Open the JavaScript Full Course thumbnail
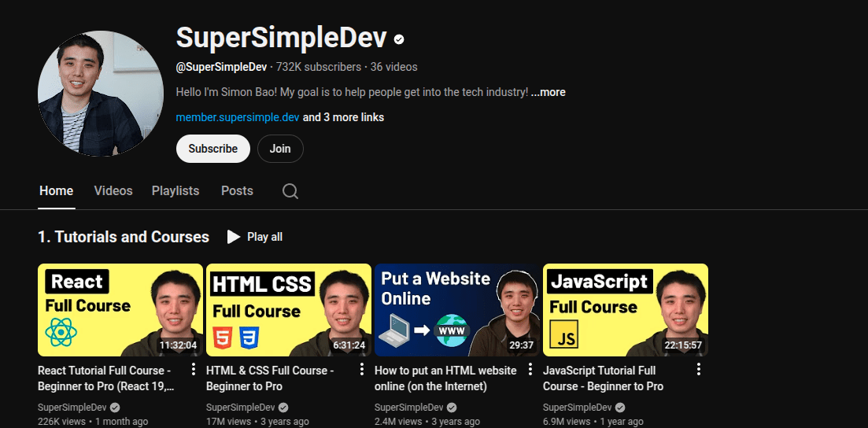868x428 pixels. [626, 310]
